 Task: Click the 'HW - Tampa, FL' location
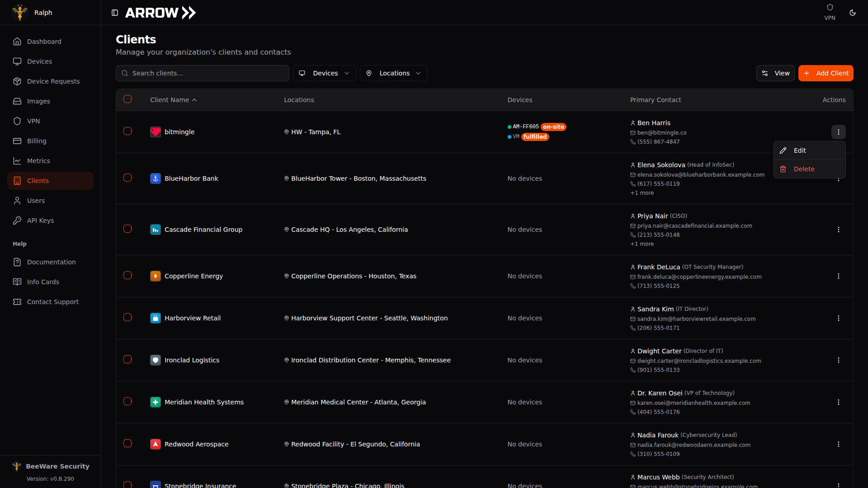pos(316,132)
